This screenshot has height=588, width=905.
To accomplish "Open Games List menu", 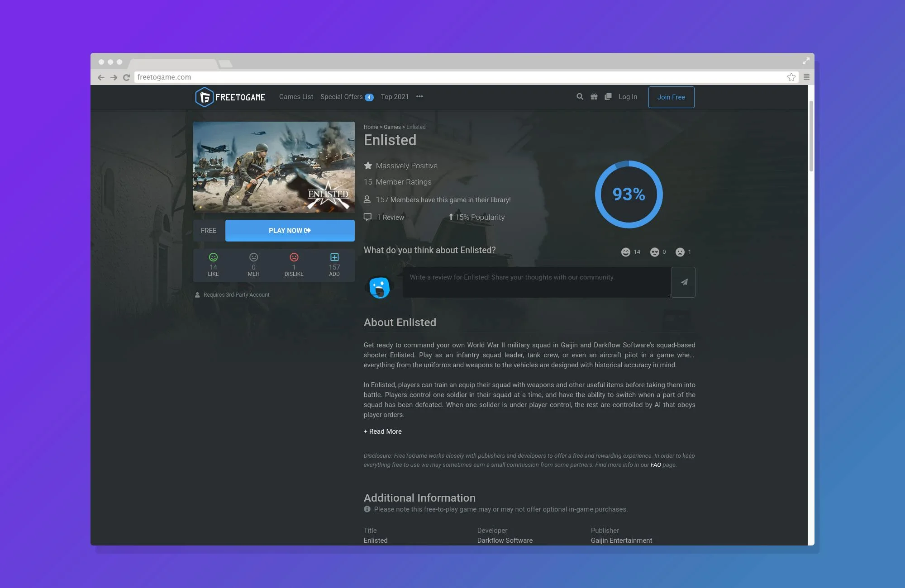I will click(296, 97).
